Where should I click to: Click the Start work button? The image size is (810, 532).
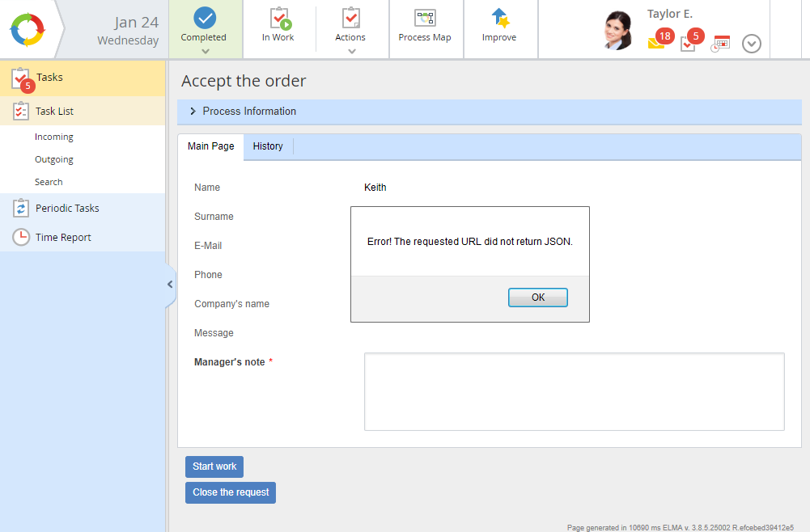click(x=214, y=467)
